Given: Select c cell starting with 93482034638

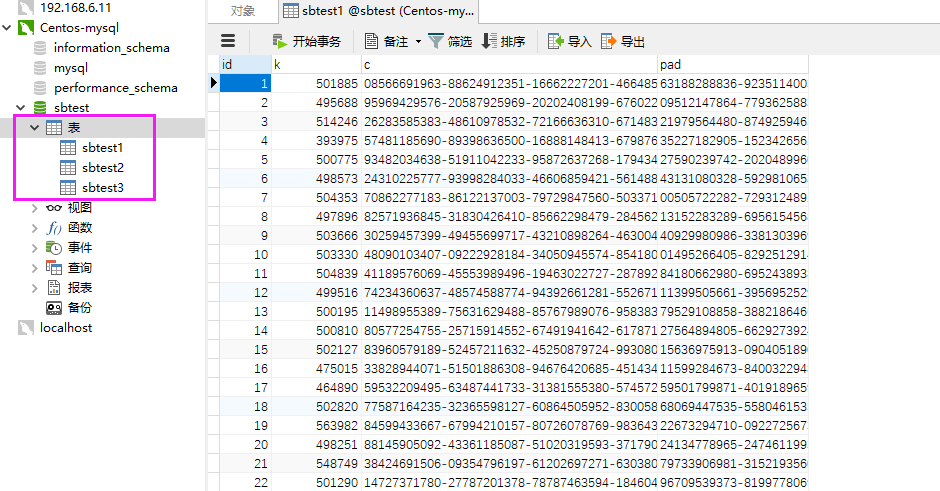Looking at the screenshot, I should tap(510, 159).
